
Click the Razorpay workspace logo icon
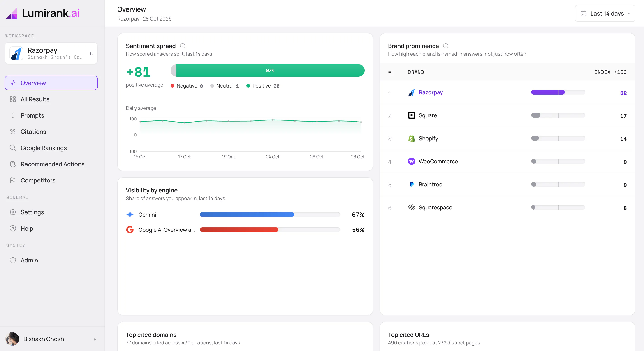point(16,53)
